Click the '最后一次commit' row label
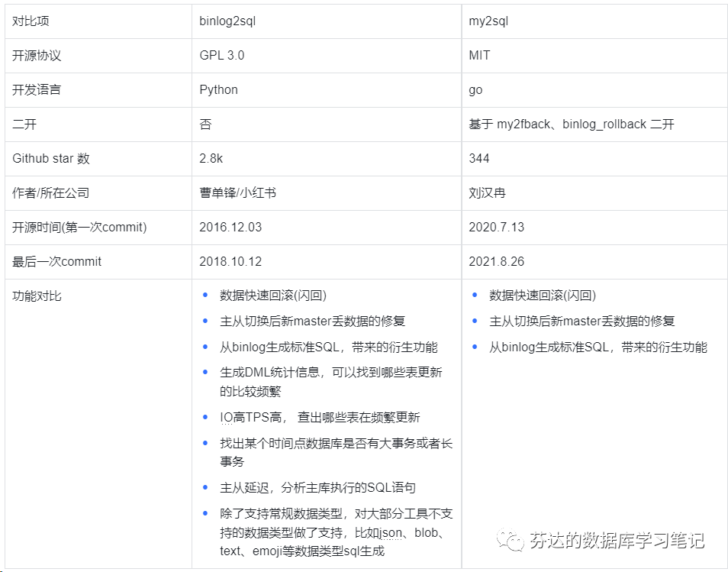The height and width of the screenshot is (572, 728). (56, 262)
